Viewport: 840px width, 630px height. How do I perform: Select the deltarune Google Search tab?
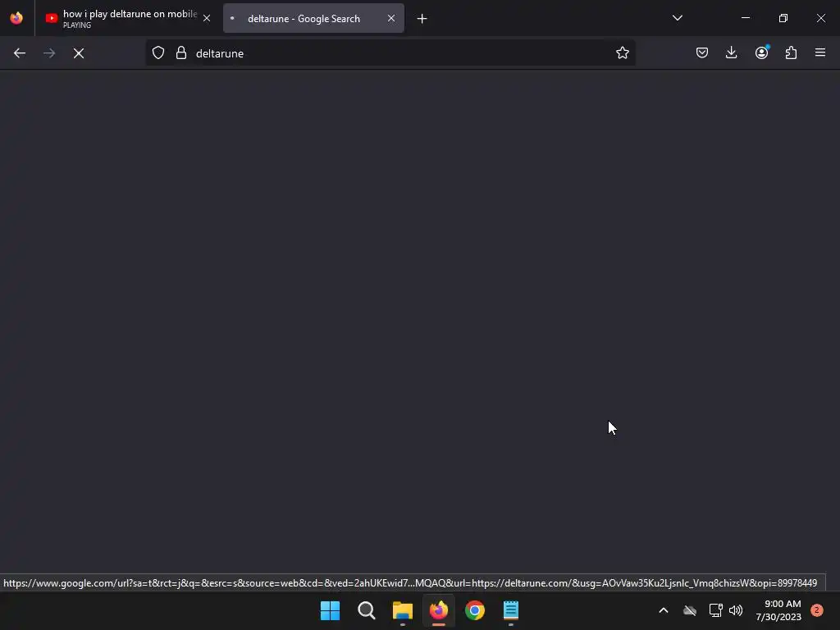(x=313, y=18)
